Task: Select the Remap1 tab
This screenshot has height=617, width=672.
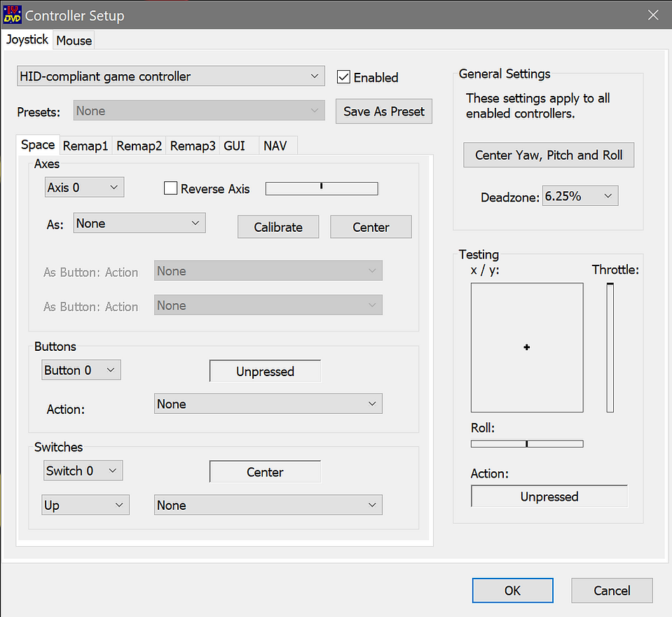Action: coord(85,146)
